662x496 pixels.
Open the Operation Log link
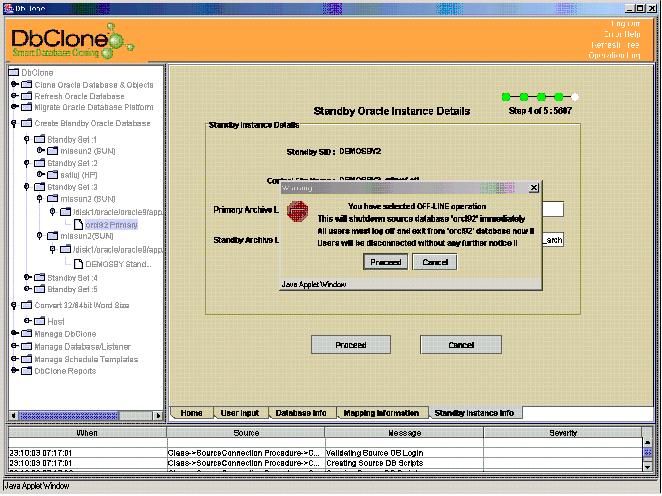tap(614, 55)
